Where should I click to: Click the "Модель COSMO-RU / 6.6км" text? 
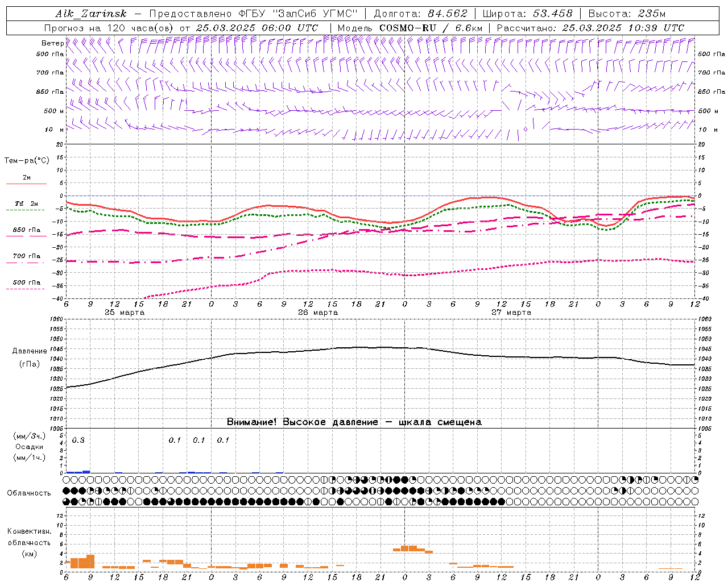coord(409,28)
